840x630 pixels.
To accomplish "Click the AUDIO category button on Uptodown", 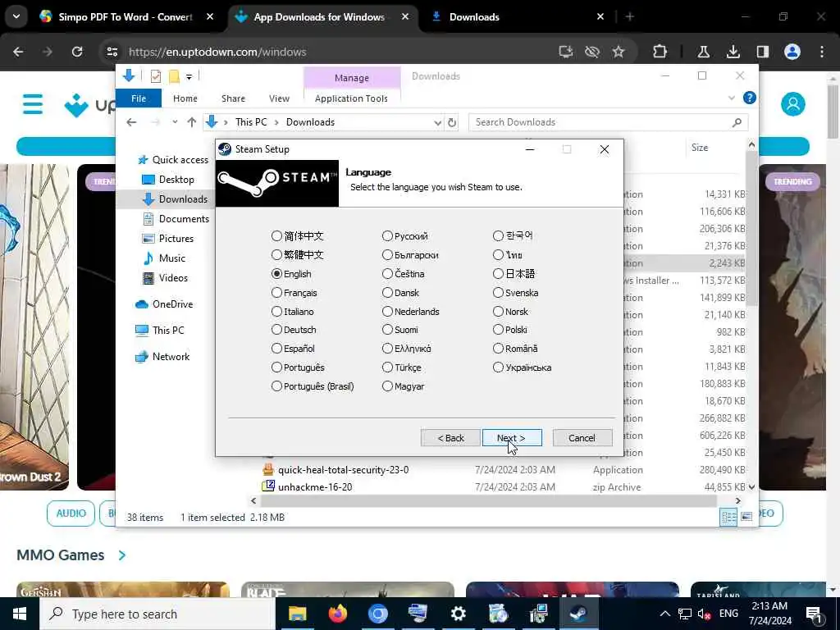I will pos(71,514).
